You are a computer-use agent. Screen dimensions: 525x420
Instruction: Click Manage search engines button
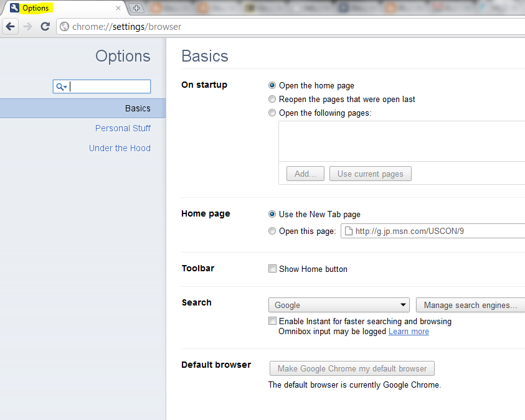coord(470,305)
